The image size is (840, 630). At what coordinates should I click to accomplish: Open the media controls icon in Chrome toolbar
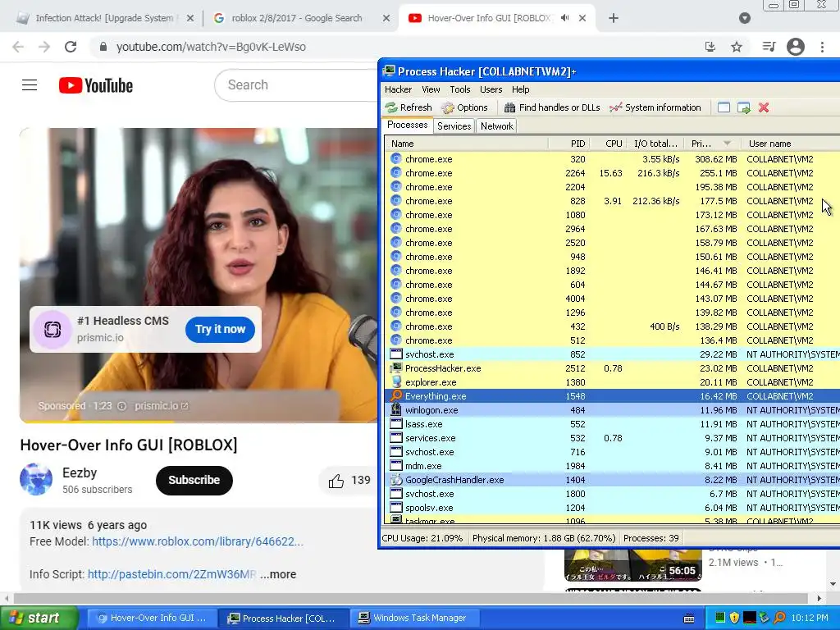(x=769, y=47)
